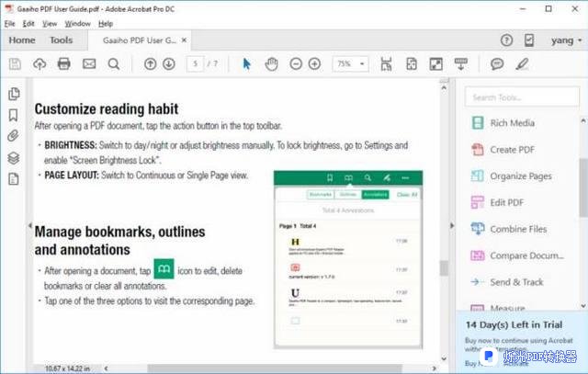This screenshot has height=374, width=588.
Task: Collapse the left navigation pane arrow
Action: (x=30, y=225)
